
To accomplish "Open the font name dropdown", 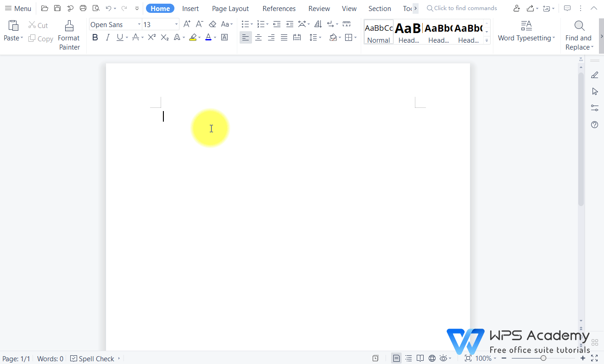I will tap(139, 24).
